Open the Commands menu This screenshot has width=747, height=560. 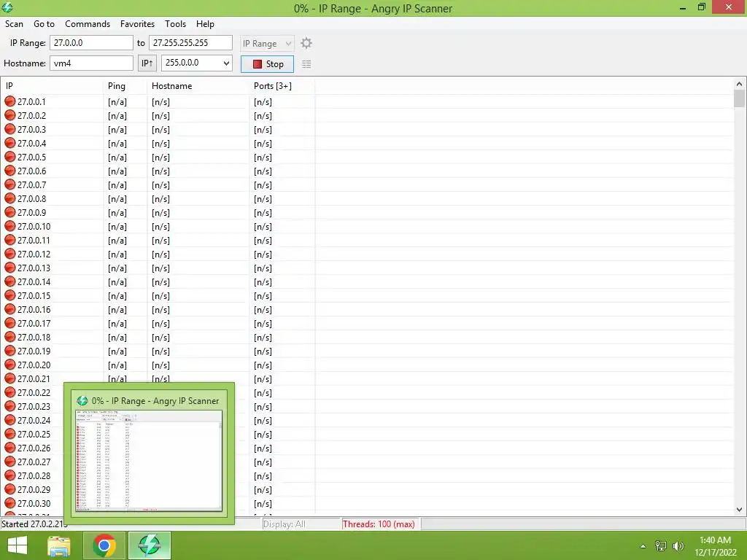88,24
